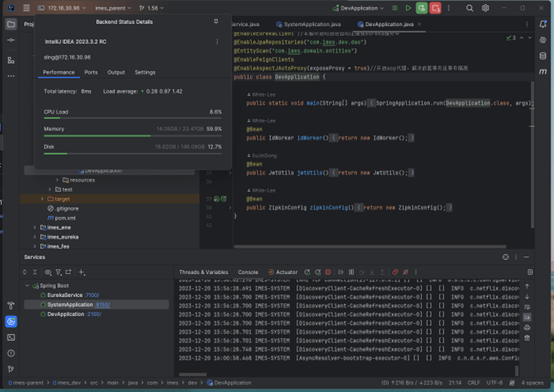
Task: Open the Commit tool window icon
Action: click(x=11, y=40)
